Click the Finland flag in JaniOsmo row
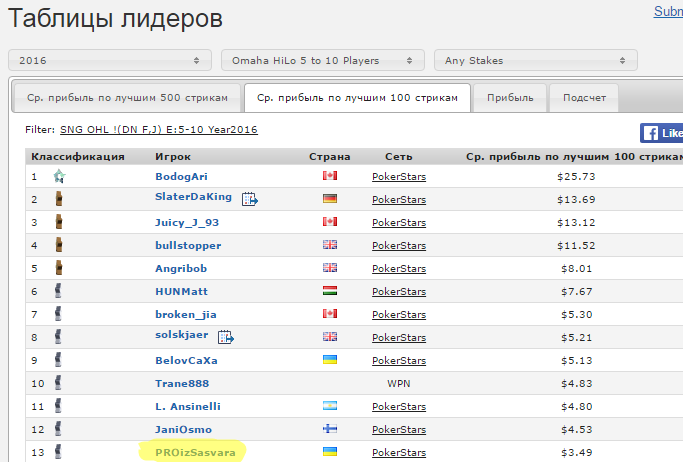Image resolution: width=683 pixels, height=462 pixels. point(330,428)
